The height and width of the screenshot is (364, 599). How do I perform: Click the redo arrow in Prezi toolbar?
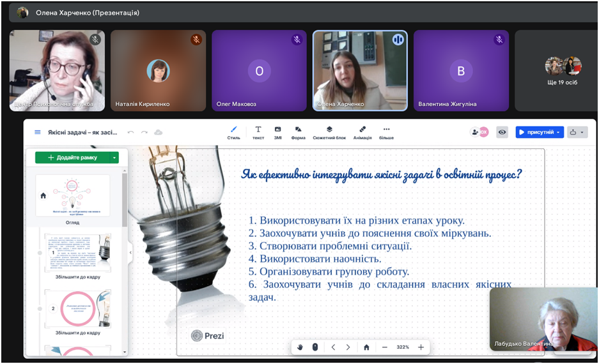144,132
